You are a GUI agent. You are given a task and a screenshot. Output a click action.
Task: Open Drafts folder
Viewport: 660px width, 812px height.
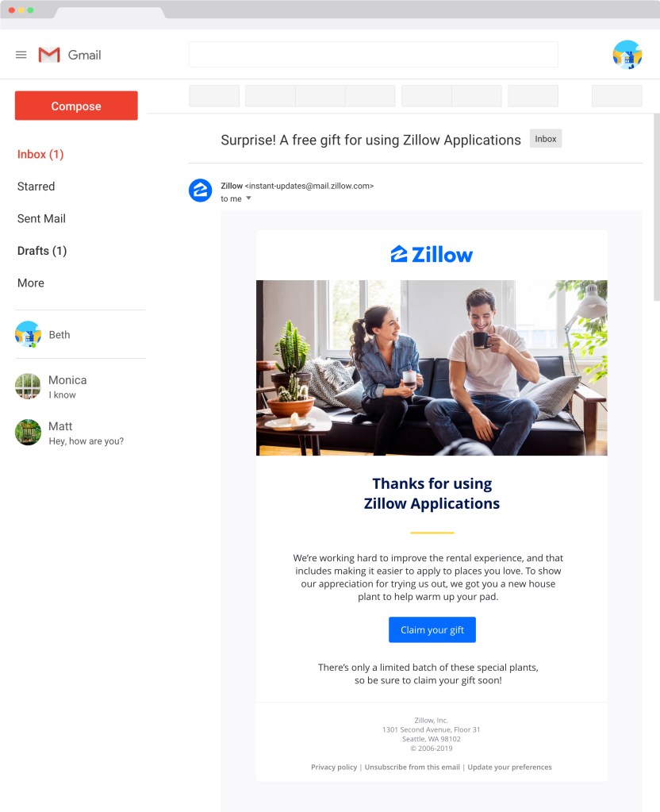42,251
